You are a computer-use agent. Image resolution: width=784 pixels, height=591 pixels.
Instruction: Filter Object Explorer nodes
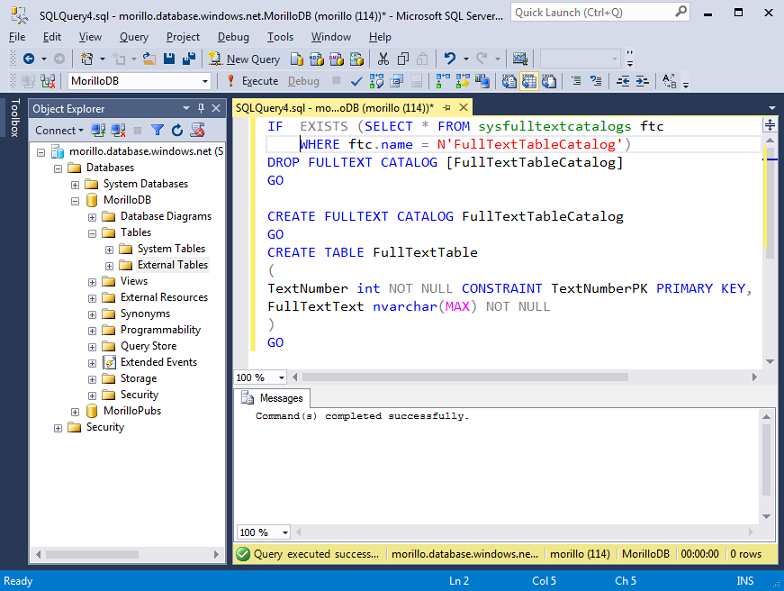[x=158, y=130]
